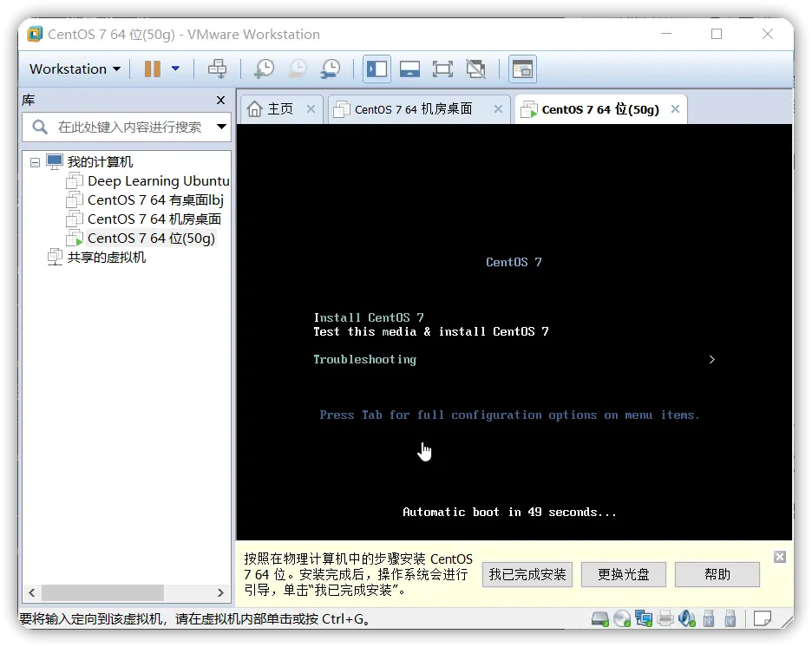This screenshot has width=812, height=647.
Task: Open the Workstation menu
Action: pos(75,69)
